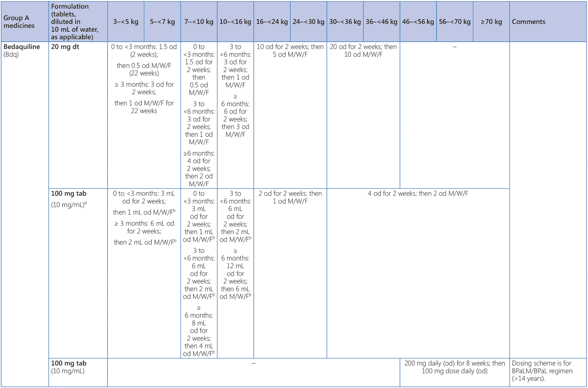Click the '16–<24 kg' column header
This screenshot has width=588, height=388.
coord(272,22)
